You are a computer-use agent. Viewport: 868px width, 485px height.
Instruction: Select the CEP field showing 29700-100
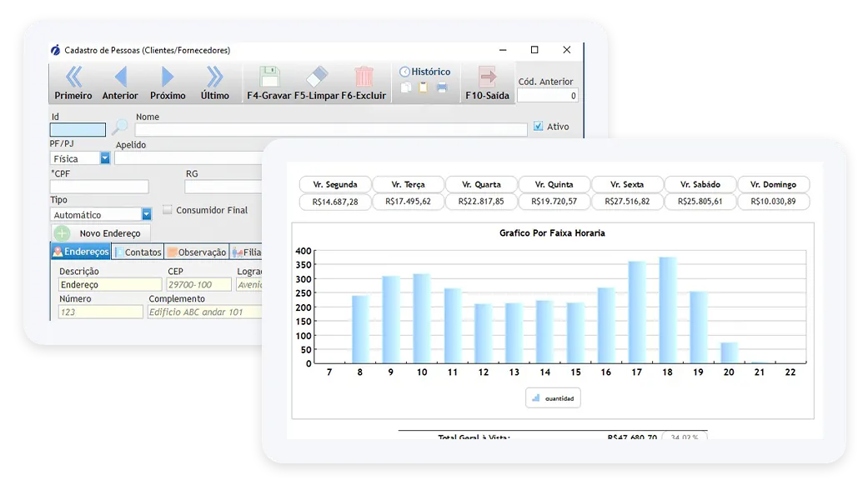(x=198, y=285)
